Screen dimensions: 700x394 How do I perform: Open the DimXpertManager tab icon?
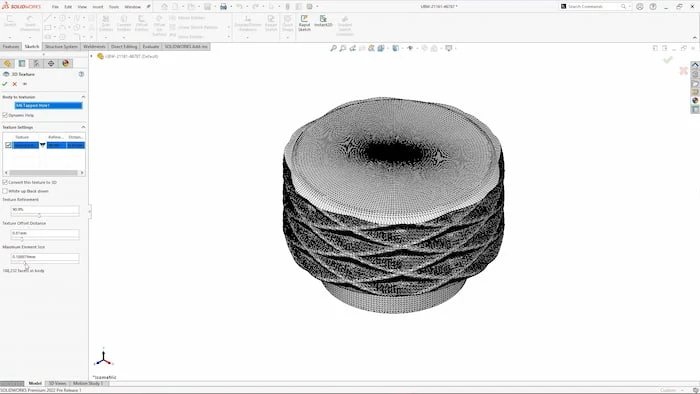click(x=51, y=63)
